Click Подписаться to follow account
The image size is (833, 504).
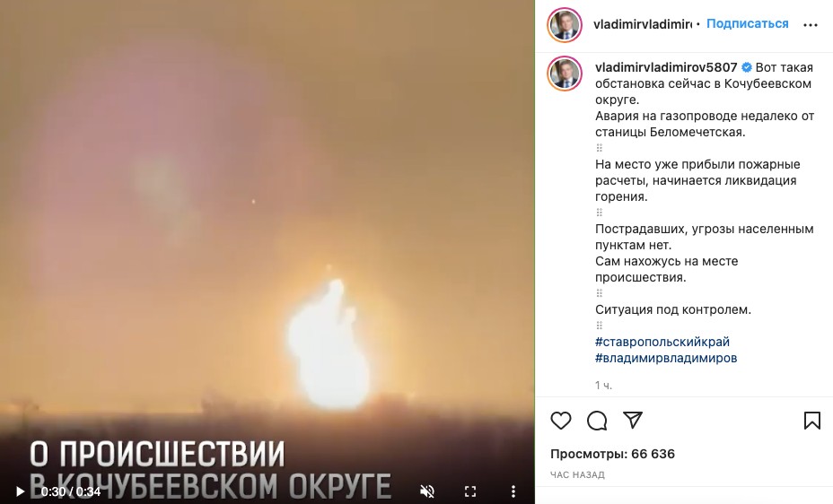(747, 24)
